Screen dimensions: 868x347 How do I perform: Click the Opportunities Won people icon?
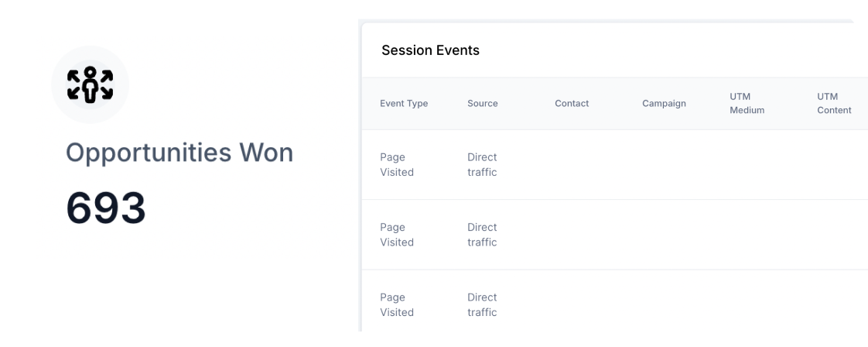click(x=90, y=84)
